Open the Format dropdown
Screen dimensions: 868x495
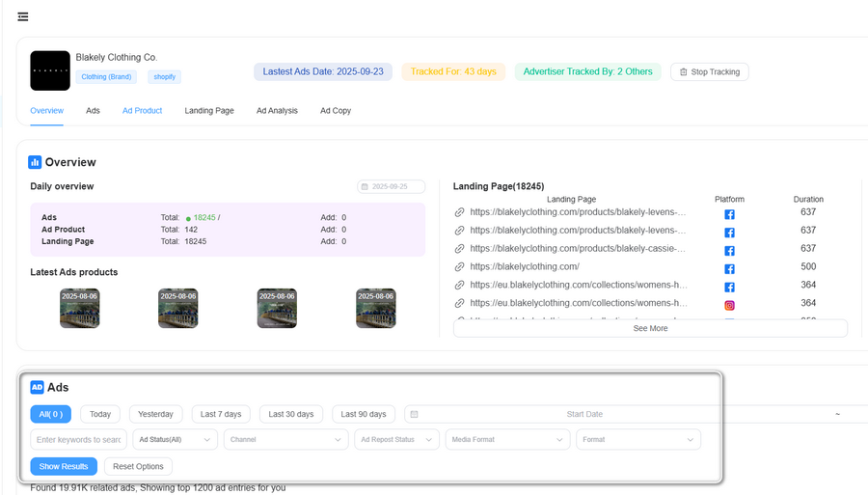coord(638,440)
